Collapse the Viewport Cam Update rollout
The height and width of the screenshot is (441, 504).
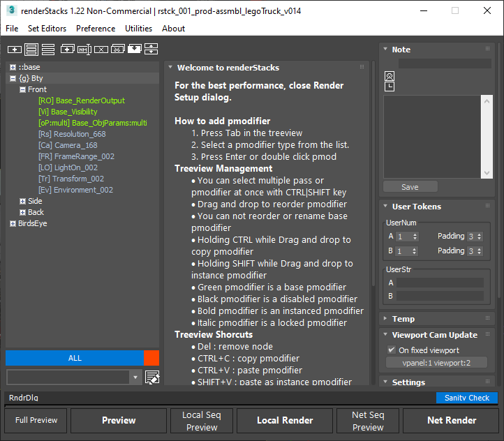[x=385, y=334]
